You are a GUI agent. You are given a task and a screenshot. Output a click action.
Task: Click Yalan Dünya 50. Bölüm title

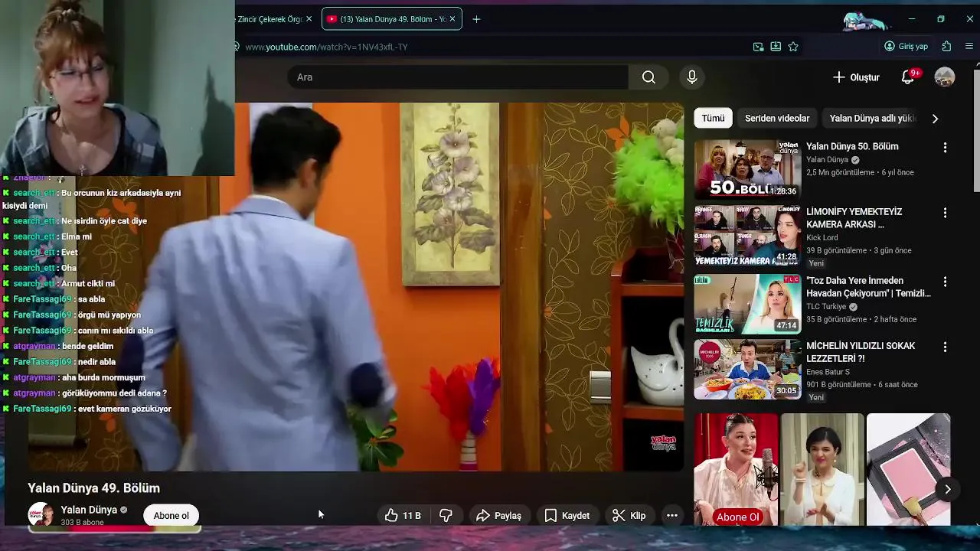click(852, 146)
